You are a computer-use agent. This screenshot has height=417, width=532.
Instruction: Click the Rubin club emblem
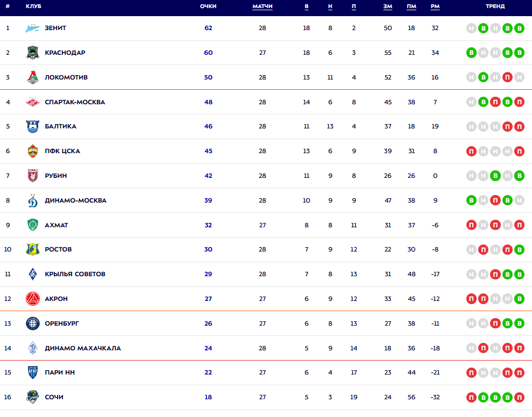coord(33,176)
